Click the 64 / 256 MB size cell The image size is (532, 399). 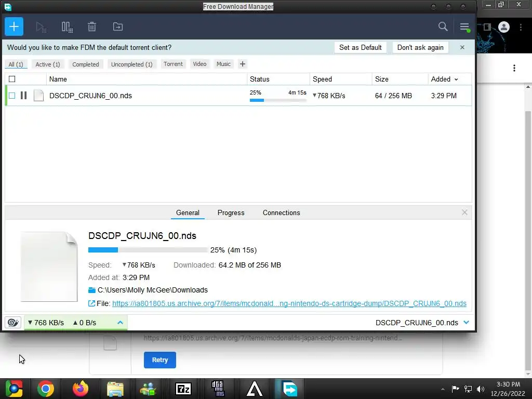pyautogui.click(x=393, y=96)
